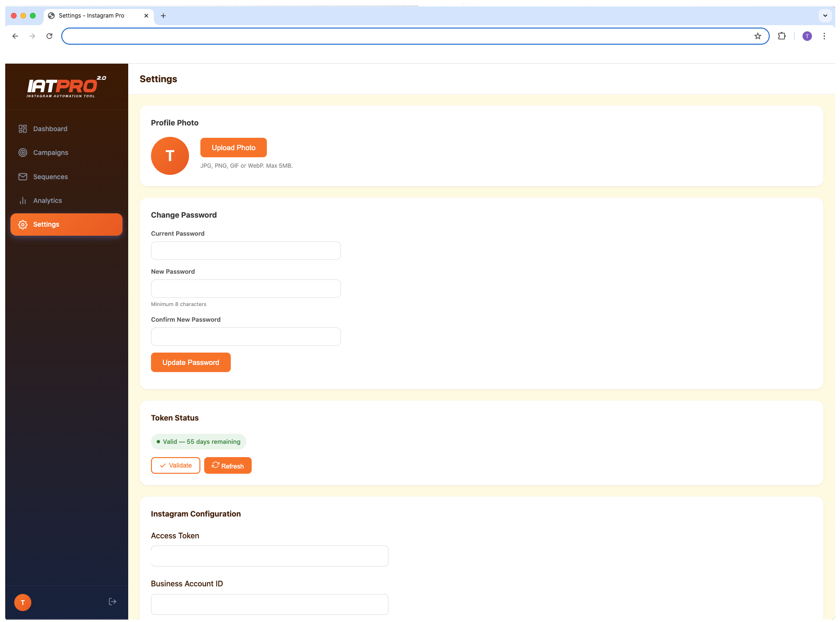This screenshot has height=622, width=840.
Task: Refresh the token
Action: (x=228, y=466)
